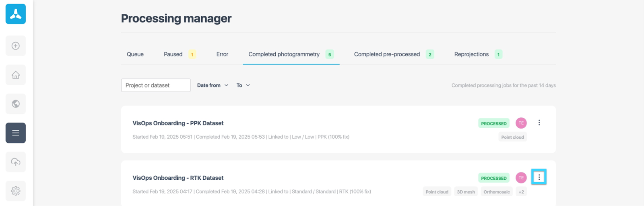Switch to the Queue tab
Screen dimensions: 644x206
click(x=135, y=54)
